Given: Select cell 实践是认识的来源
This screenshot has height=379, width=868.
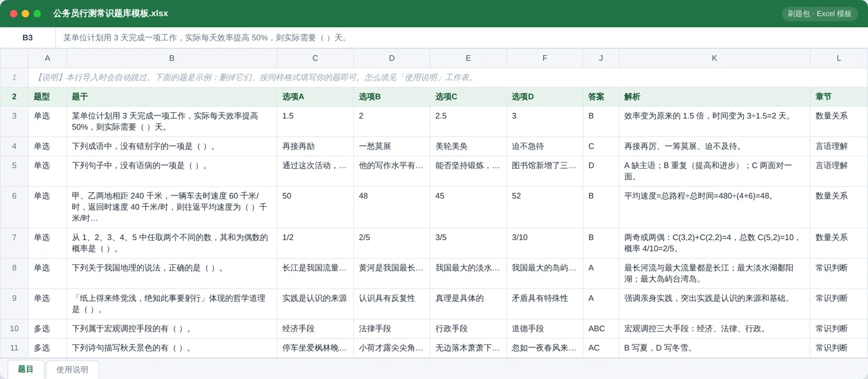Looking at the screenshot, I should tap(315, 304).
